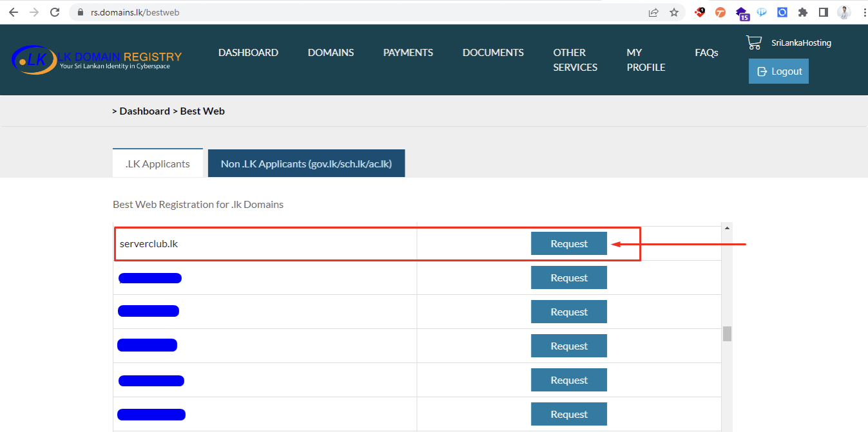Click the LK Domain Registry logo
868x432 pixels.
click(97, 60)
